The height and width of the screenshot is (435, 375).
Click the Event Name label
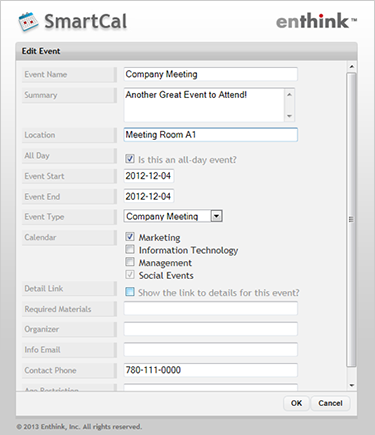[46, 74]
